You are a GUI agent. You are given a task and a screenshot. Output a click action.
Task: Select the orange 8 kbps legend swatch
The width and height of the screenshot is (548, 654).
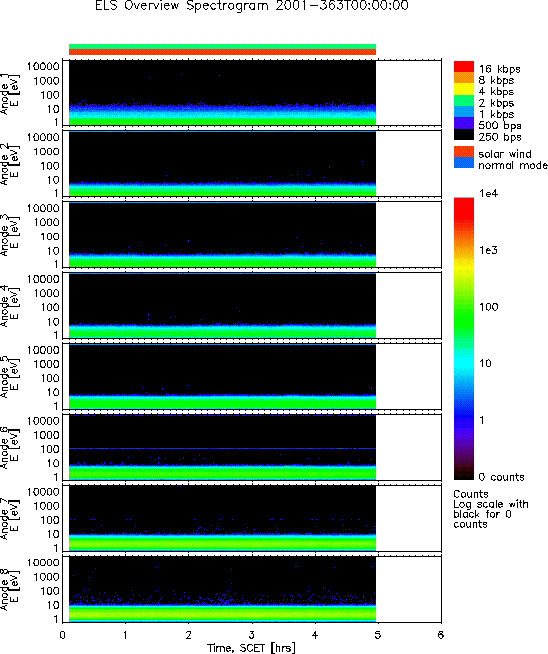464,78
